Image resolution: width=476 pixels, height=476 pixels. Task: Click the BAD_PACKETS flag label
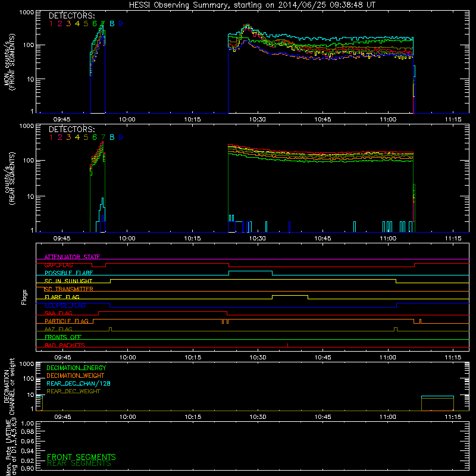(65, 345)
